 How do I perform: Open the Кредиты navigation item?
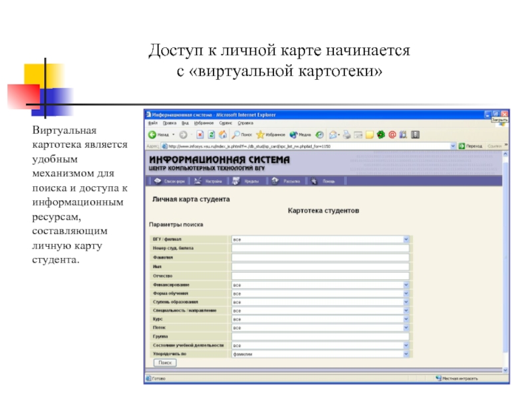point(245,181)
